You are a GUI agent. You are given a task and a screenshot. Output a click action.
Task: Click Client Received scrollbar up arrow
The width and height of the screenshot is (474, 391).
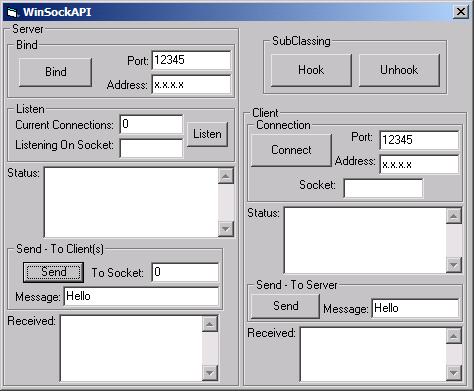[454, 336]
